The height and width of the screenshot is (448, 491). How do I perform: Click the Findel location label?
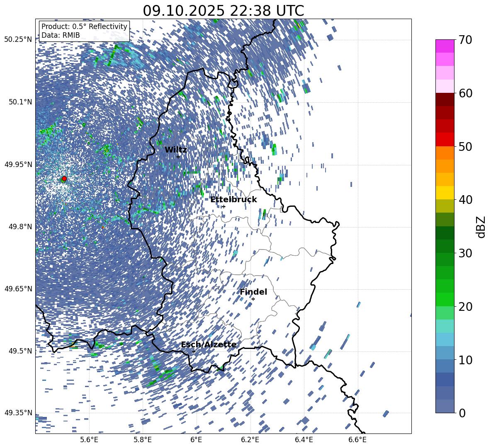pos(253,292)
